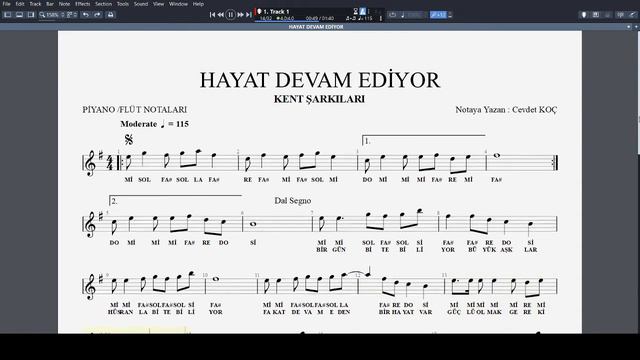Click the zoom magnifier icon
Viewport: 640px width, 360px height.
coord(42,15)
